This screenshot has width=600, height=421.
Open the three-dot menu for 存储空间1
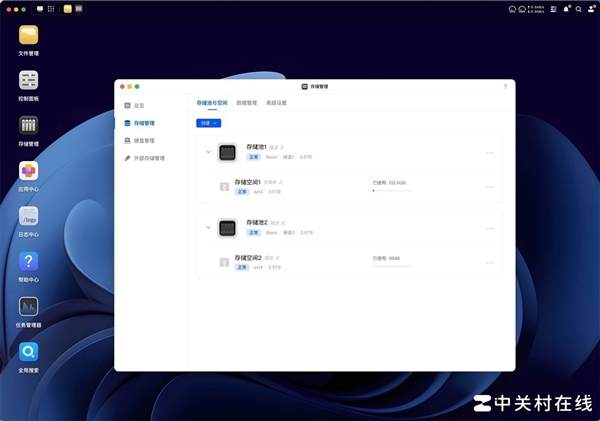point(490,186)
